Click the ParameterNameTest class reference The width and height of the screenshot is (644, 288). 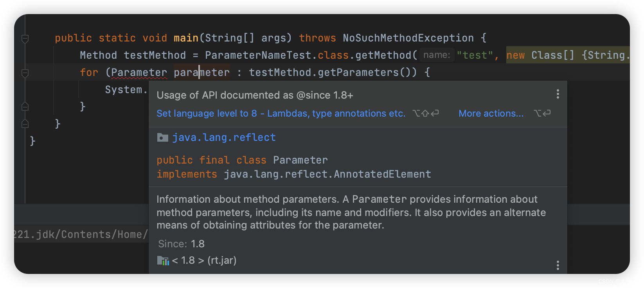[258, 55]
